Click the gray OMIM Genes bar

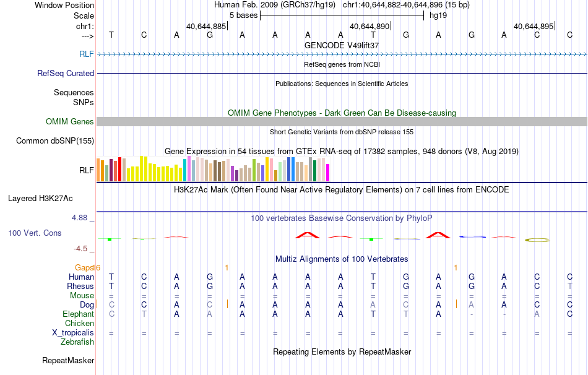tap(342, 121)
